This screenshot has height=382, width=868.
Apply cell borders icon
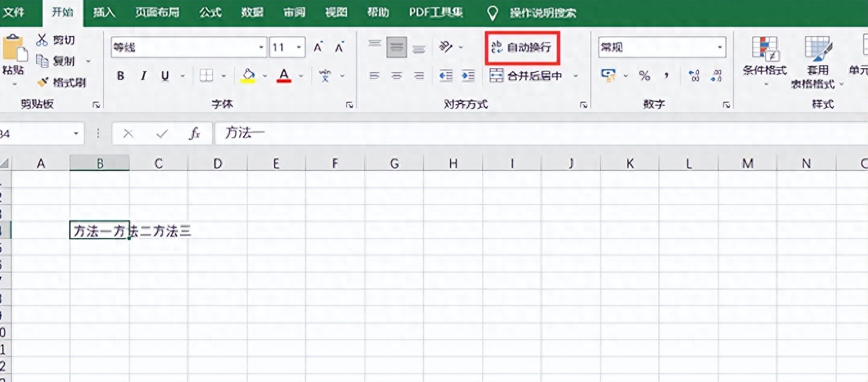point(206,76)
